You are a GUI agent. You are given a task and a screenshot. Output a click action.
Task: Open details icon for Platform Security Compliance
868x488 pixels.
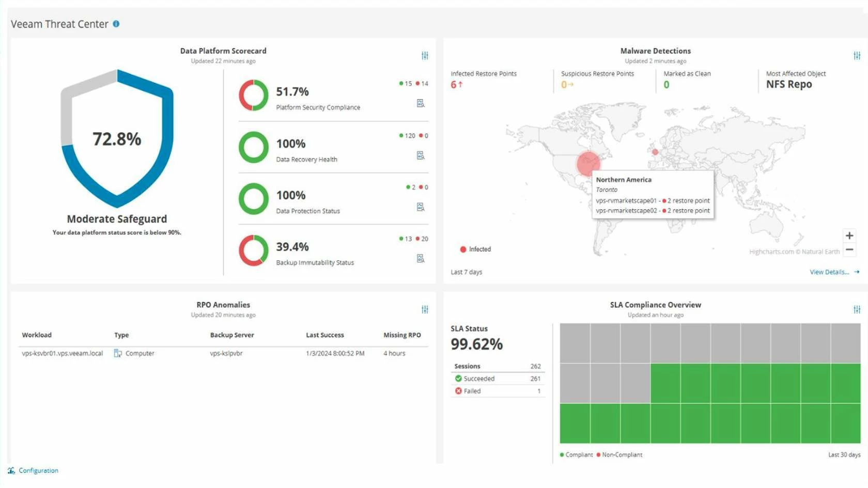[421, 103]
